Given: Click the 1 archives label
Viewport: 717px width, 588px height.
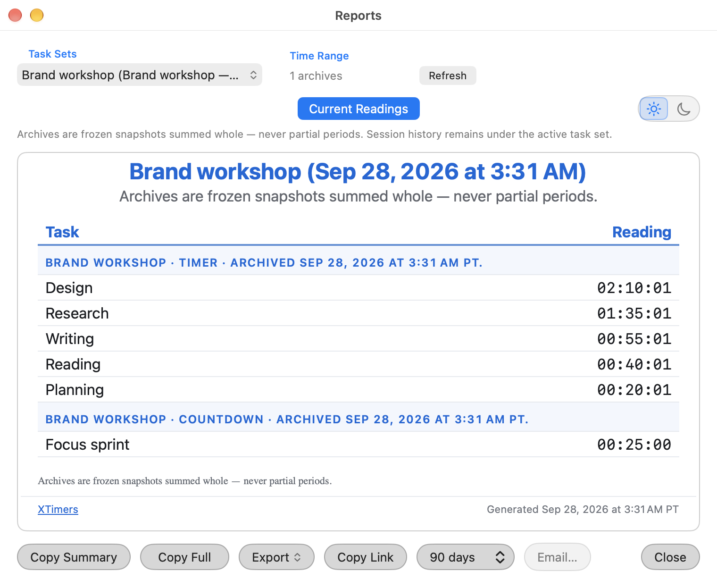Looking at the screenshot, I should (x=316, y=76).
